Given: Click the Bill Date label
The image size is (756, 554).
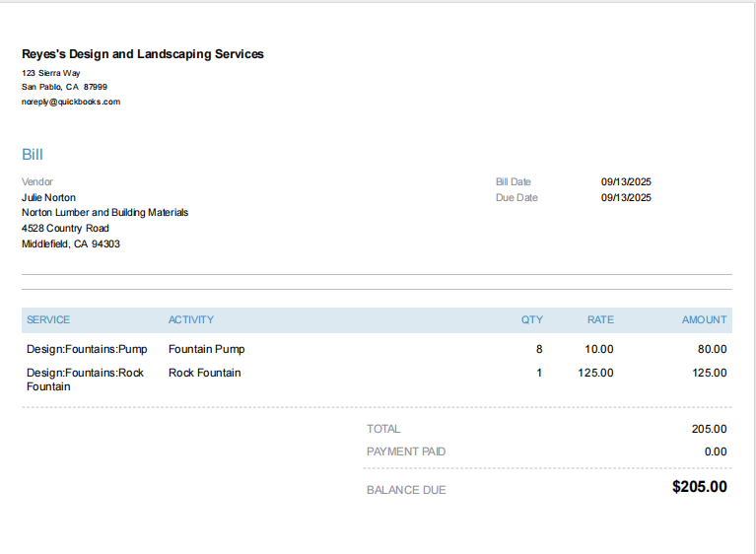Looking at the screenshot, I should click(513, 181).
